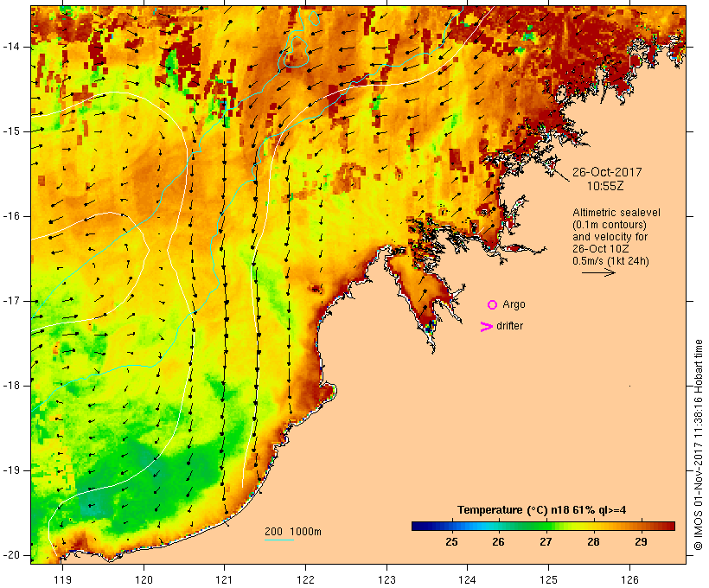Screen dimensions: 709x588
Task: Click the latitude axis label -17
Action: [x=10, y=301]
